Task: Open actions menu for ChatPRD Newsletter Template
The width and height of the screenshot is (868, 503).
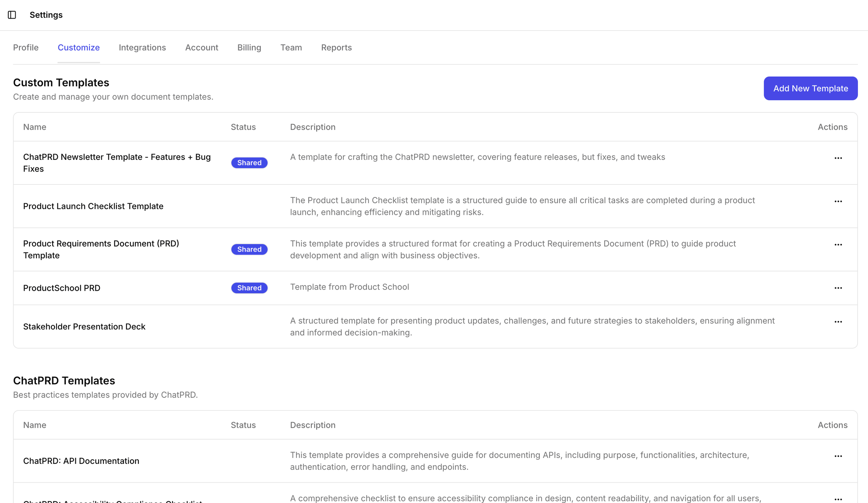Action: click(838, 158)
